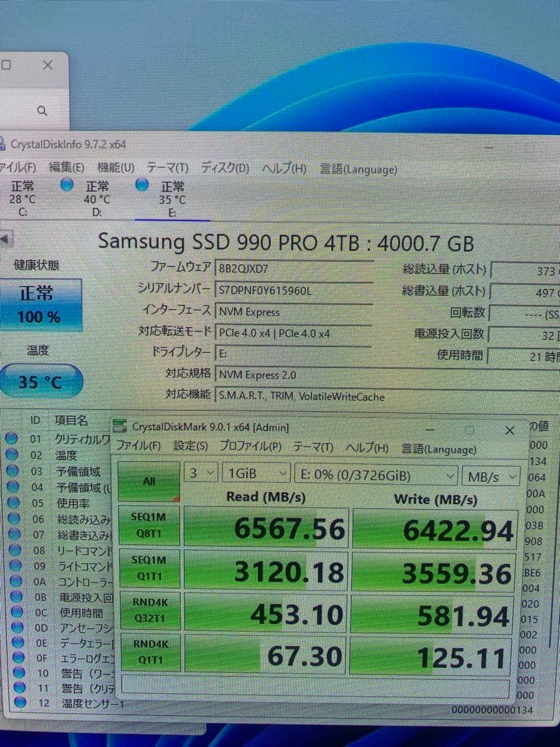
Task: Open CrystalDiskMark テーマ(T) menu
Action: click(x=313, y=448)
